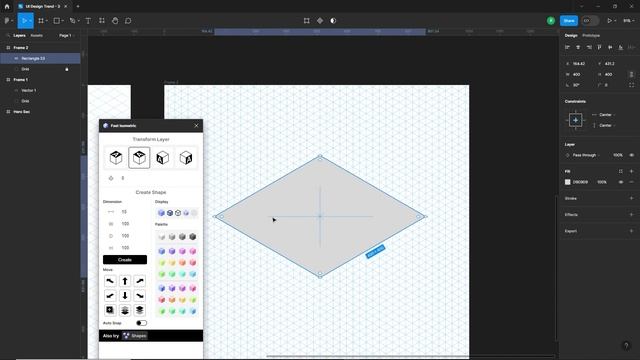Select the Rectangle 23 layer
Viewport: 640px width, 360px height.
point(40,58)
